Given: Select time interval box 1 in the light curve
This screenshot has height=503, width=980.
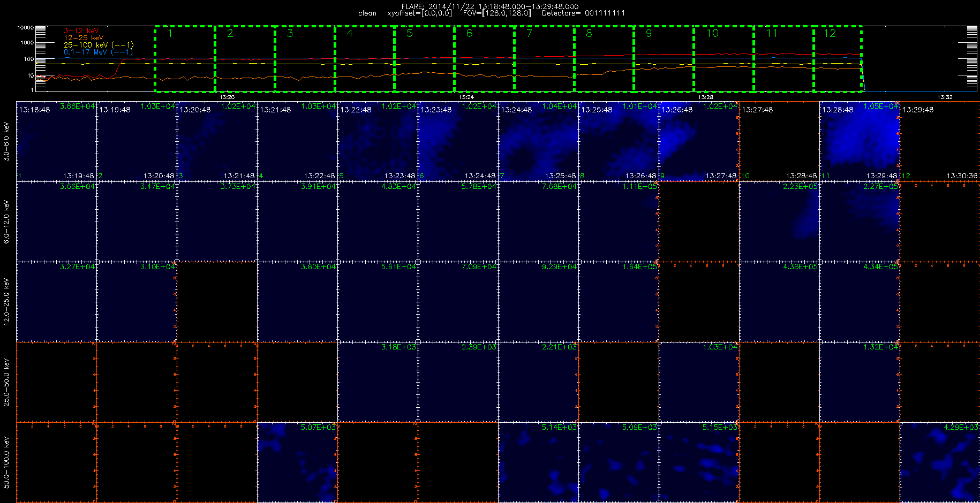Looking at the screenshot, I should click(x=185, y=59).
